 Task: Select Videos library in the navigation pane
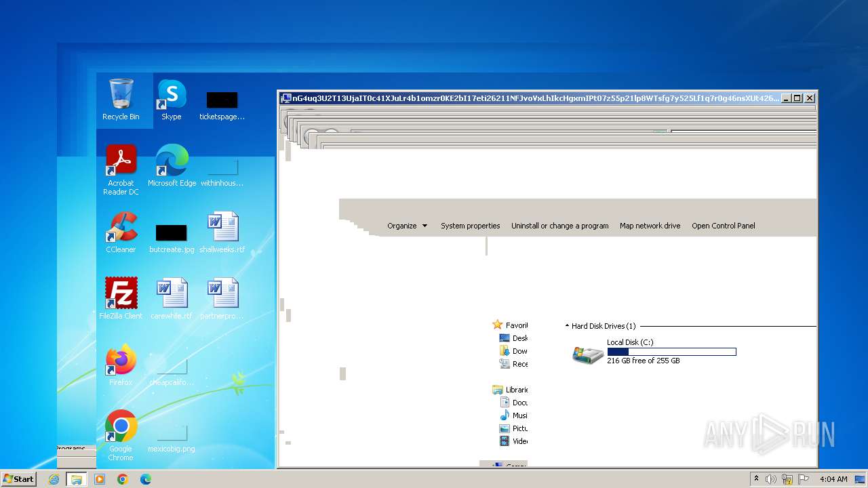(x=513, y=441)
